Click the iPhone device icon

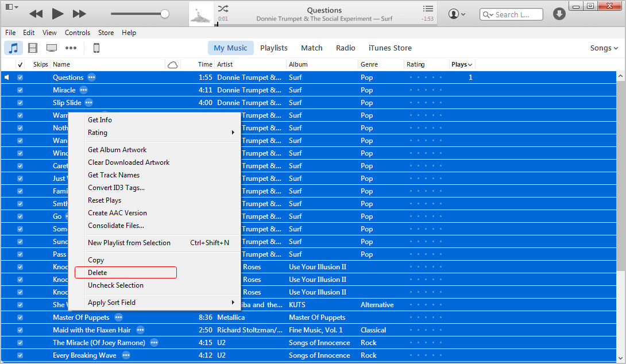coord(96,48)
